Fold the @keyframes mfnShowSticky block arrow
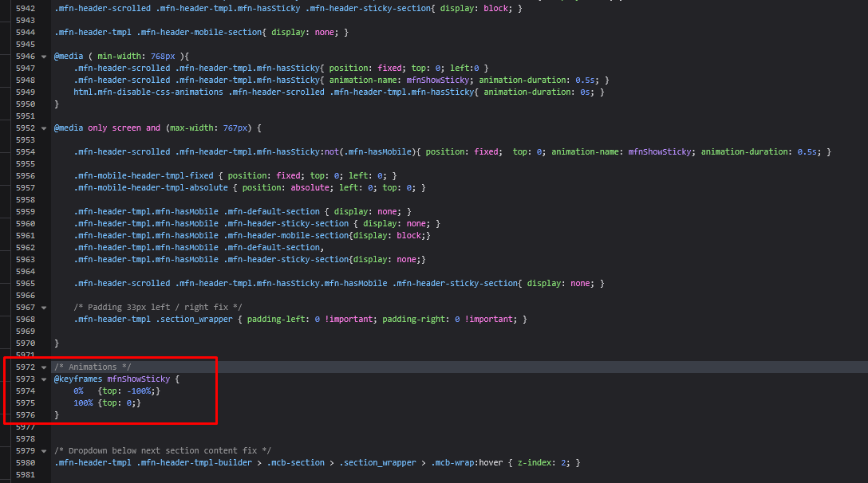The height and width of the screenshot is (483, 868). [44, 379]
